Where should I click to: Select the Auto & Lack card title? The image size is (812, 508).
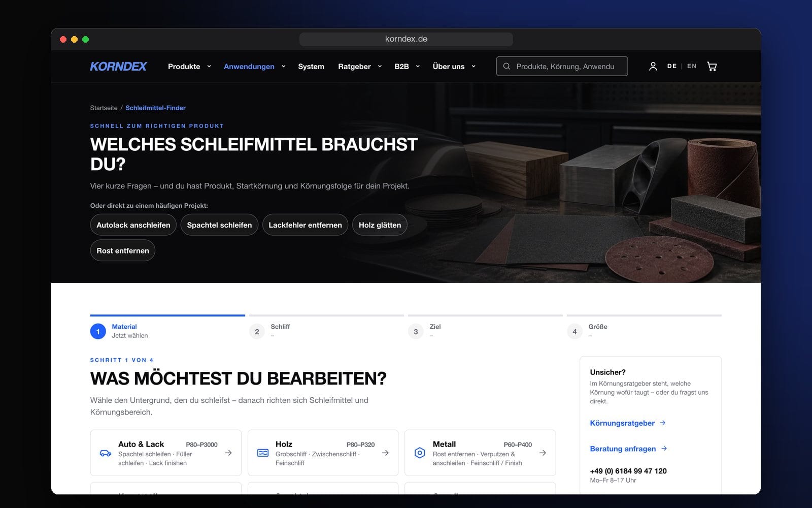141,444
